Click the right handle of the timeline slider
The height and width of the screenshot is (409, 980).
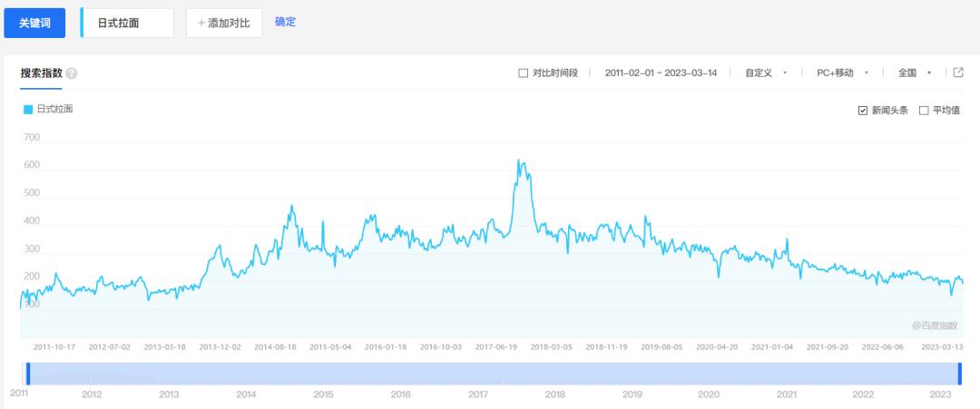[959, 373]
